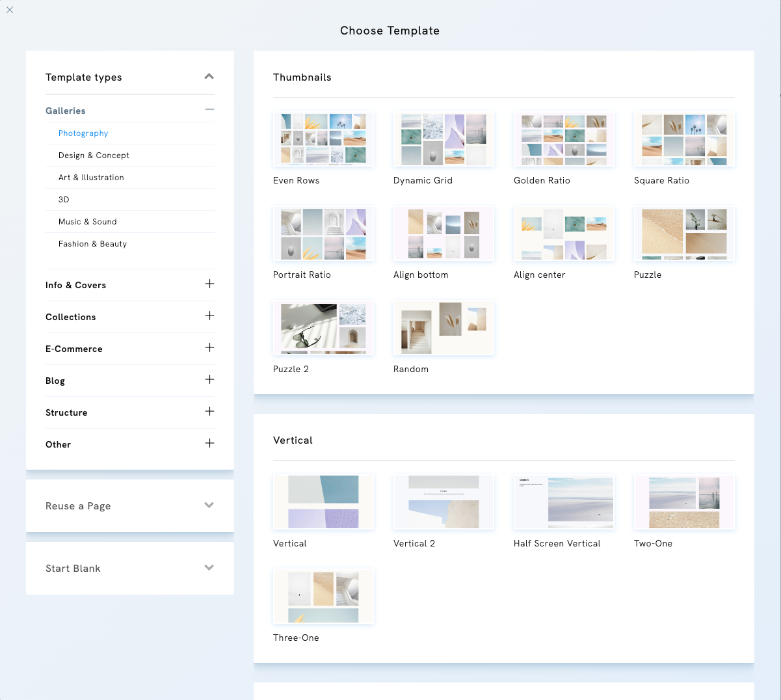781x700 pixels.
Task: Pick the Three-One vertical template
Action: [323, 596]
